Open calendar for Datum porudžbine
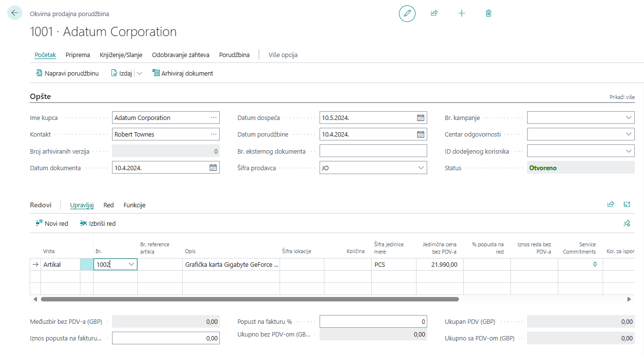Image resolution: width=644 pixels, height=357 pixels. click(420, 135)
